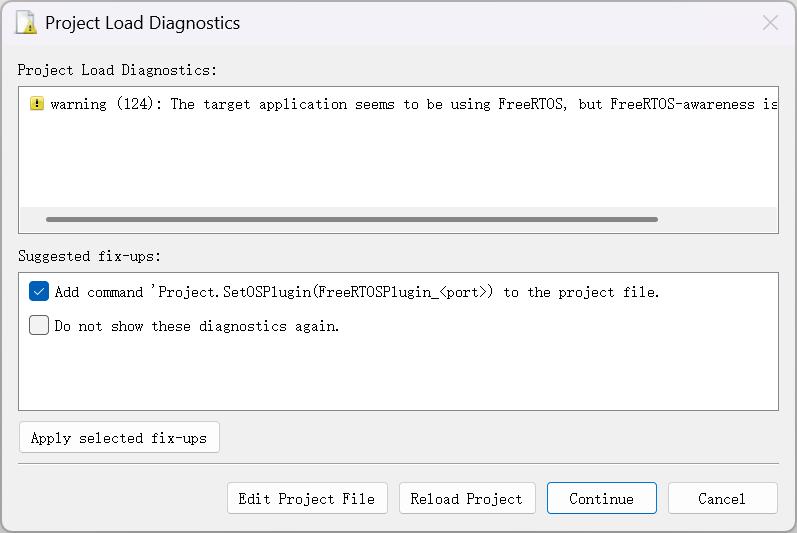The height and width of the screenshot is (533, 797).
Task: Close the Project Load Diagnostics dialog
Action: tap(770, 22)
